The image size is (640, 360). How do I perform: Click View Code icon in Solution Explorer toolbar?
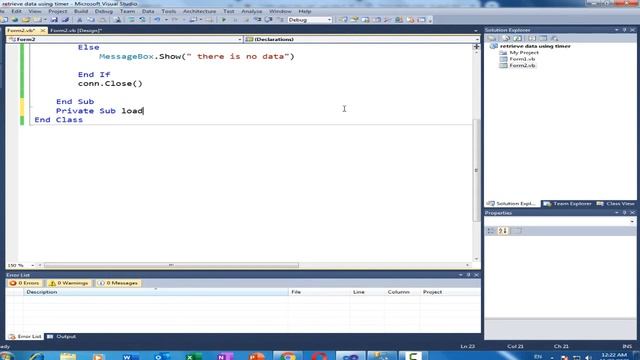click(x=531, y=38)
